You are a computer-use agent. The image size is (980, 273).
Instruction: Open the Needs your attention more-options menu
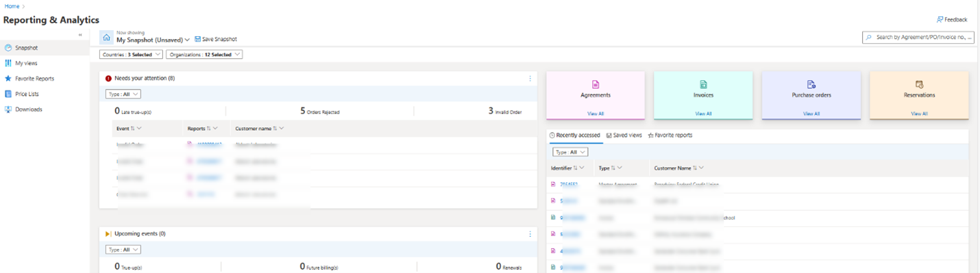click(530, 79)
